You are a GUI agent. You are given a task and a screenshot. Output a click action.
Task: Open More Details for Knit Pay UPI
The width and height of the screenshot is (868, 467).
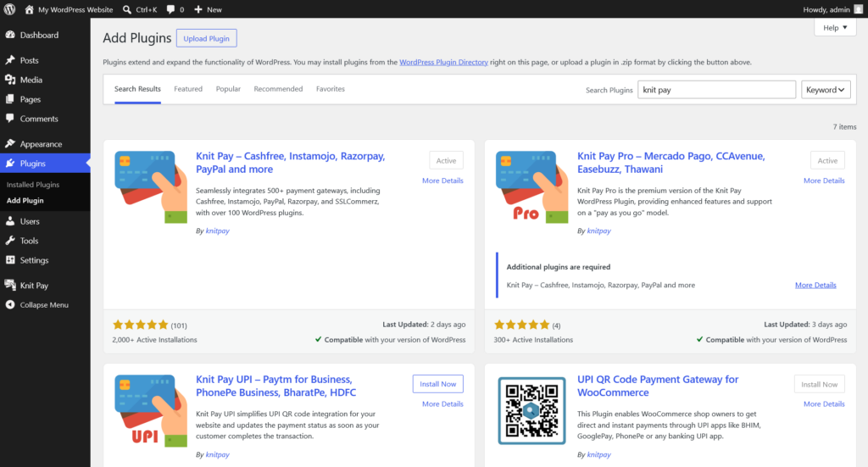point(442,404)
